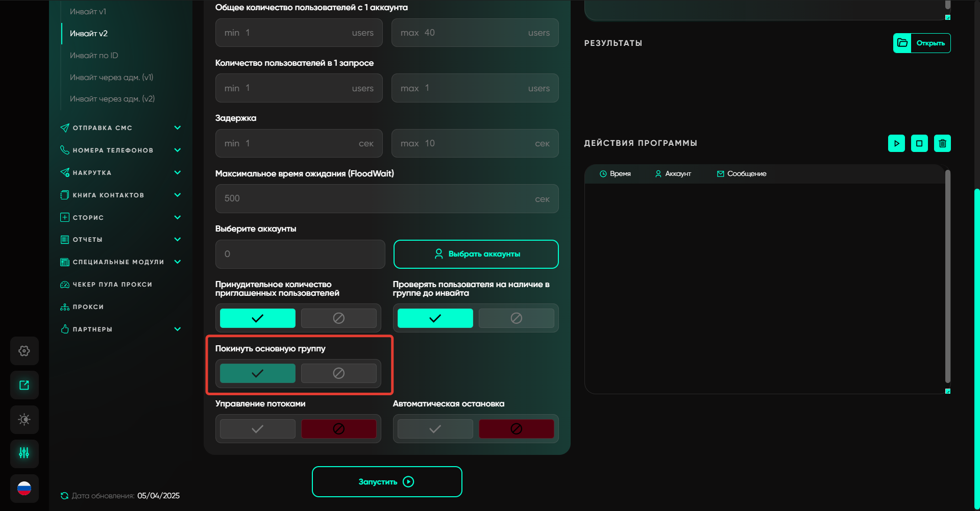Enable Автоматическая остановка with the checkmark

(435, 429)
